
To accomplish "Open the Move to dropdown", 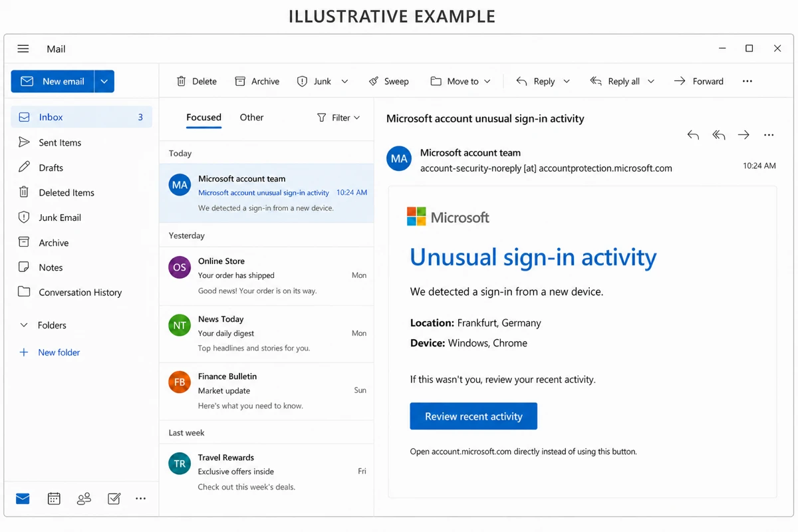I will 460,81.
